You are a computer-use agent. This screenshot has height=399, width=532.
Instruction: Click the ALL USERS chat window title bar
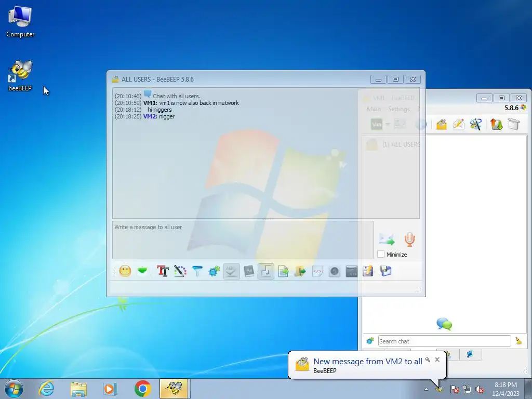[x=237, y=79]
